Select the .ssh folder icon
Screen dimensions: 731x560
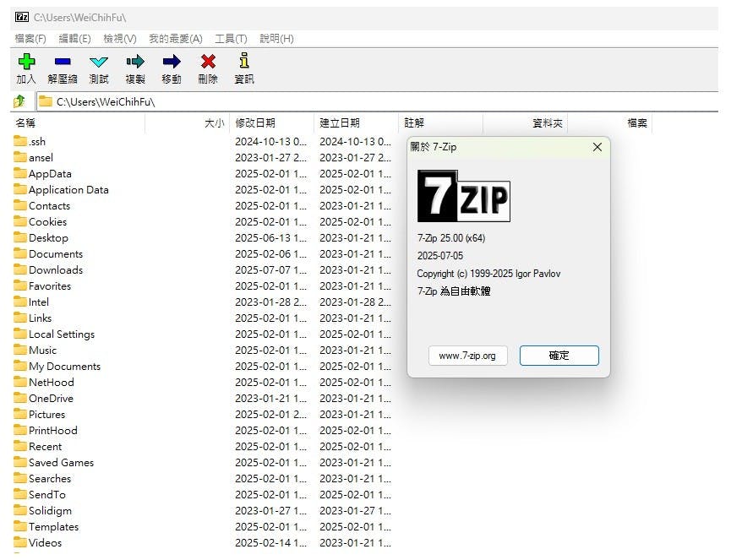[x=20, y=141]
